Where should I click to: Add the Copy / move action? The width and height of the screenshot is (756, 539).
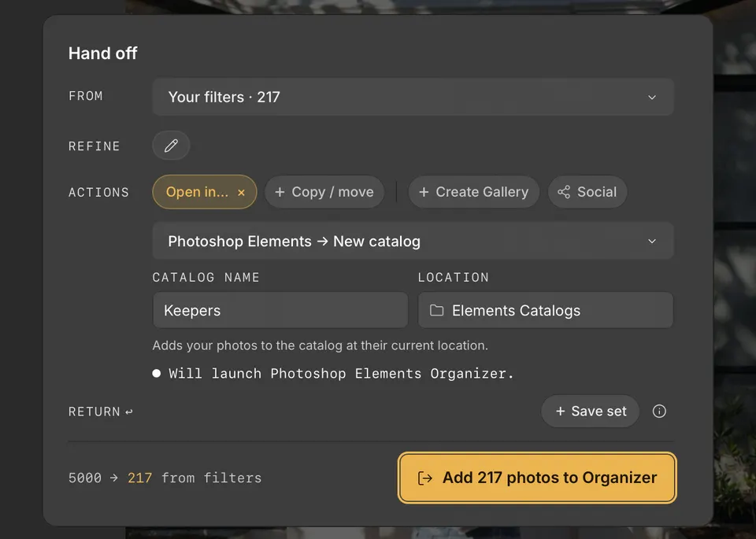[x=324, y=192]
